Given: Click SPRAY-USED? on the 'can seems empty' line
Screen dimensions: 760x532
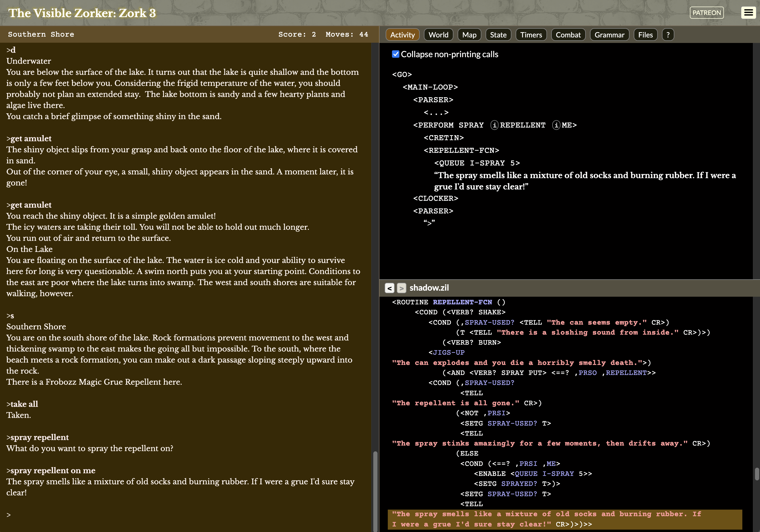Looking at the screenshot, I should pyautogui.click(x=490, y=322).
